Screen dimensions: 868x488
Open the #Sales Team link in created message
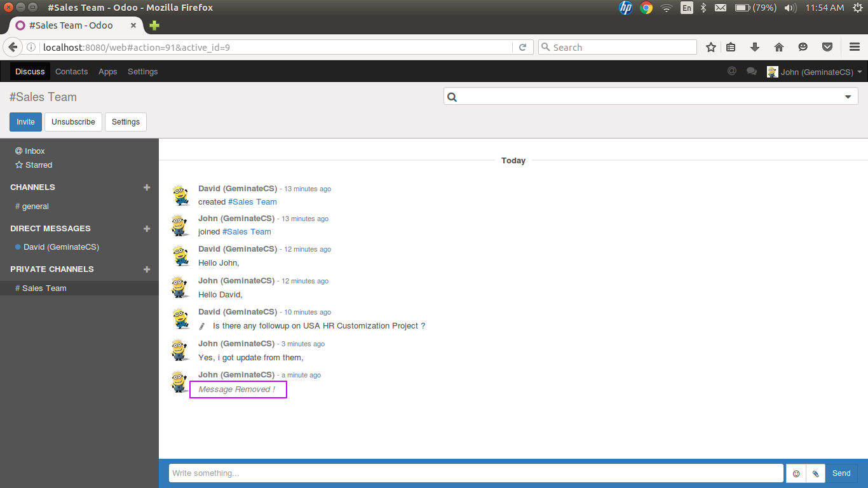click(252, 202)
